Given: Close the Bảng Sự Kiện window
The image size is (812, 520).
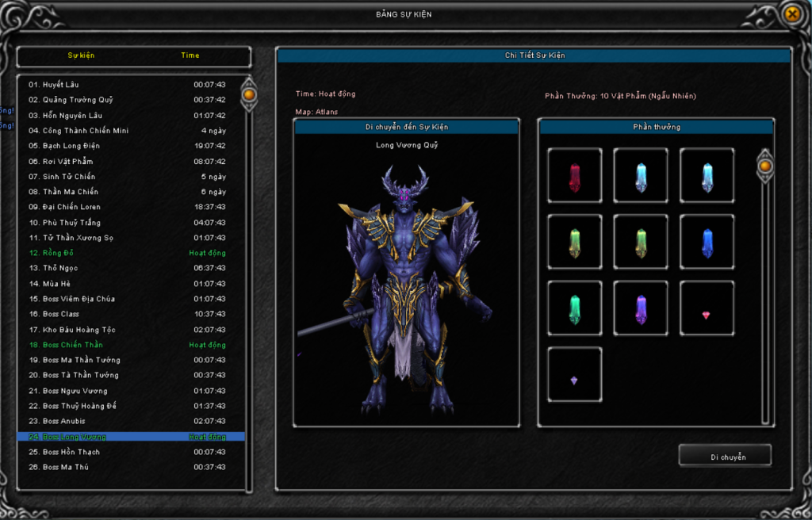Looking at the screenshot, I should click(791, 14).
